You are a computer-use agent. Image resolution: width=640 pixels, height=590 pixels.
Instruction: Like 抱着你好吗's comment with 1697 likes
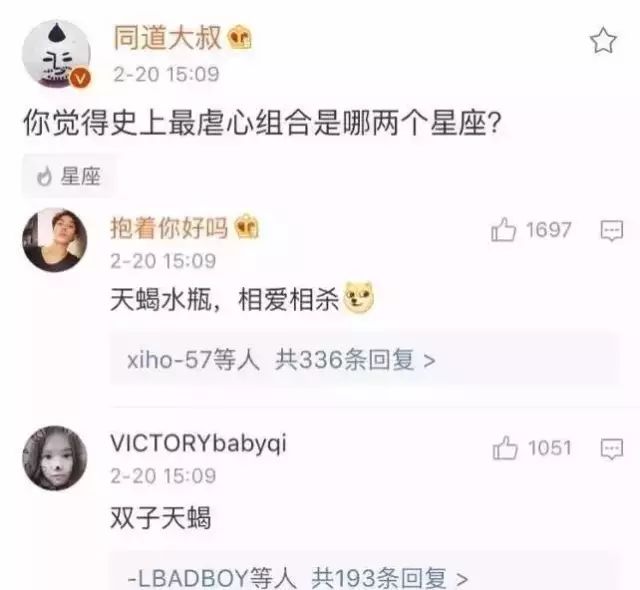pyautogui.click(x=504, y=230)
